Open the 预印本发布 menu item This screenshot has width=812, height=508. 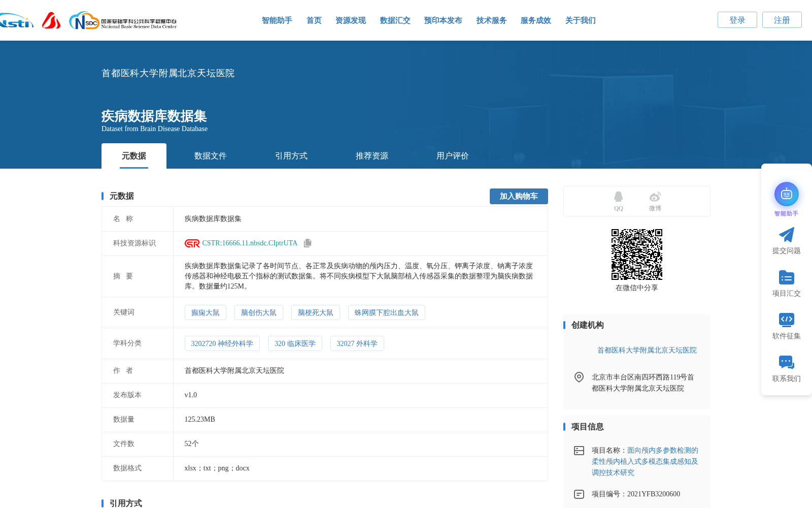[x=443, y=20]
